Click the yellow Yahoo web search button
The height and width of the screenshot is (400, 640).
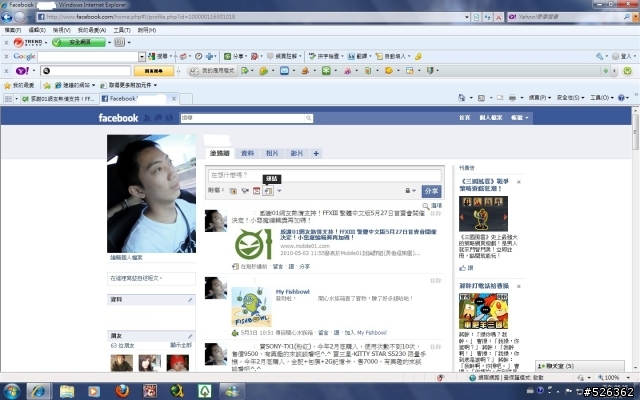coord(154,71)
